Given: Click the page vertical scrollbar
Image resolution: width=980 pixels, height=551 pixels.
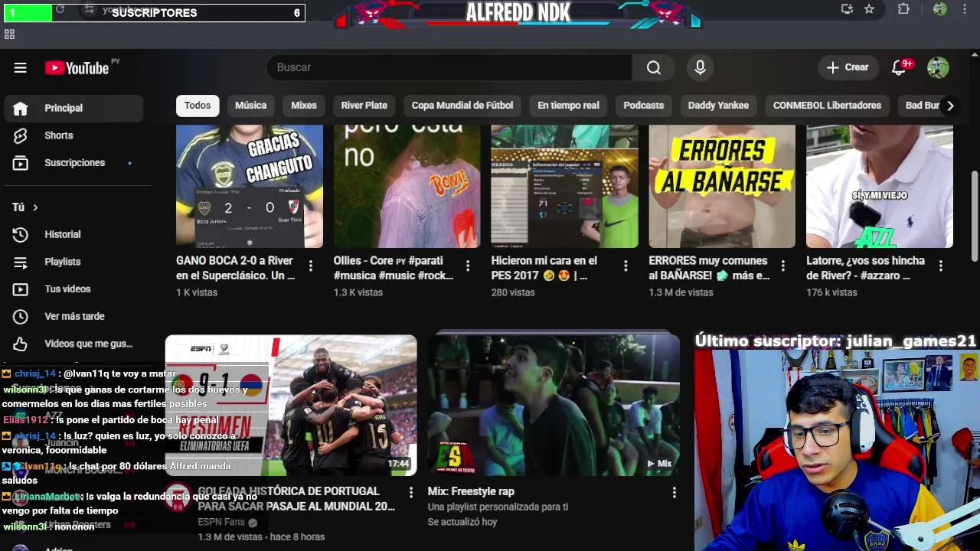Looking at the screenshot, I should pyautogui.click(x=975, y=217).
